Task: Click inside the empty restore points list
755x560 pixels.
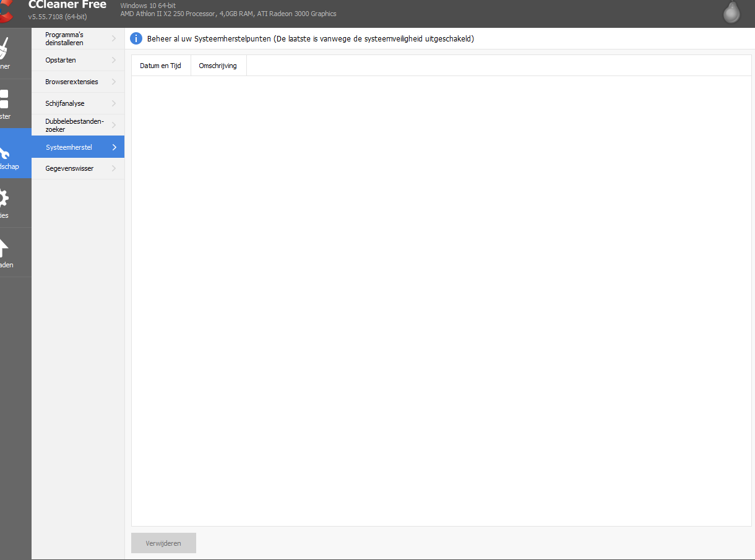Action: tap(441, 301)
